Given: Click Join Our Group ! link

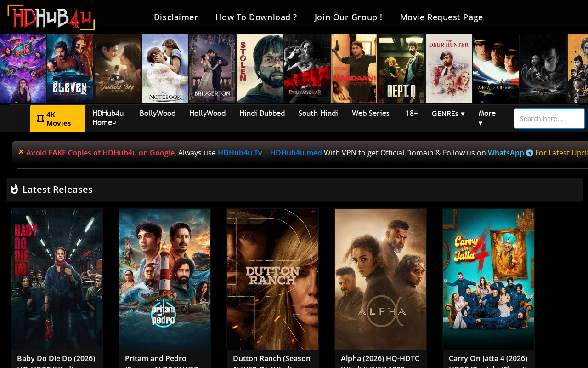Looking at the screenshot, I should coord(348,17).
